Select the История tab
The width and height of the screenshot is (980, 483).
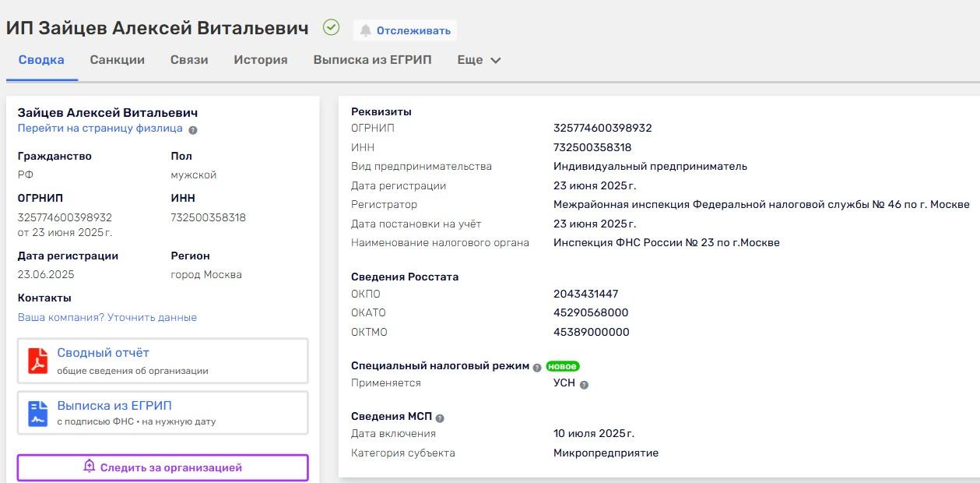pyautogui.click(x=259, y=59)
